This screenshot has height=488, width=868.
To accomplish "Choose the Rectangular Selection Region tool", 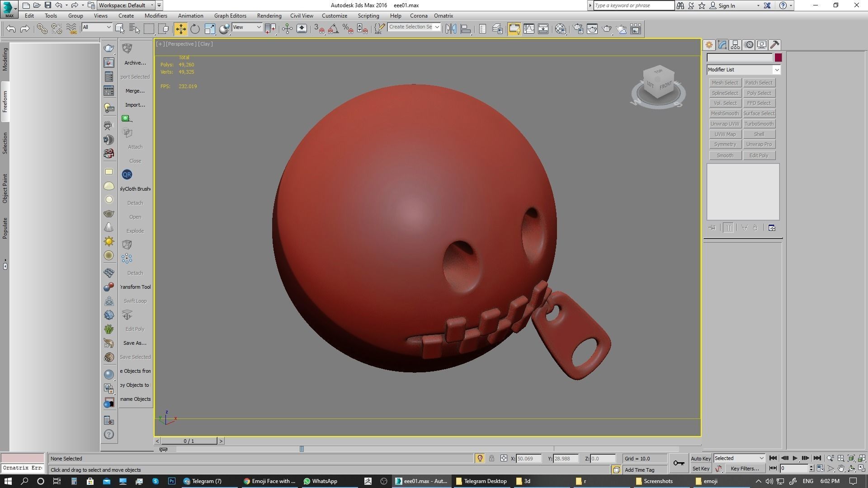I will (x=149, y=29).
